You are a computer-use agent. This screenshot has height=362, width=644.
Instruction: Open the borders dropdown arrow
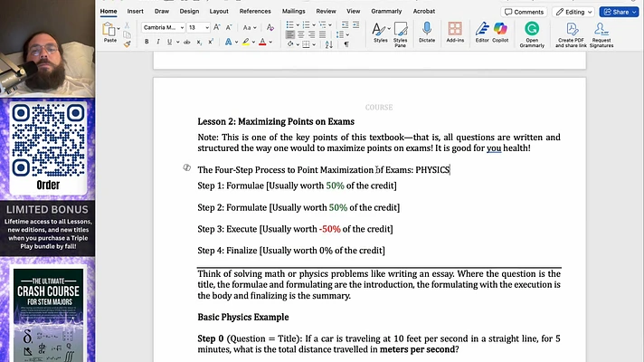(314, 44)
